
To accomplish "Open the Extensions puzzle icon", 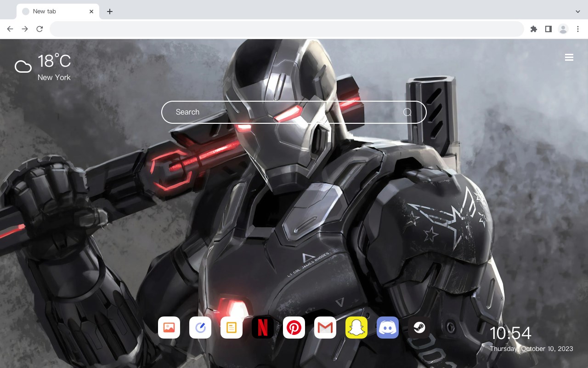I will click(x=533, y=29).
